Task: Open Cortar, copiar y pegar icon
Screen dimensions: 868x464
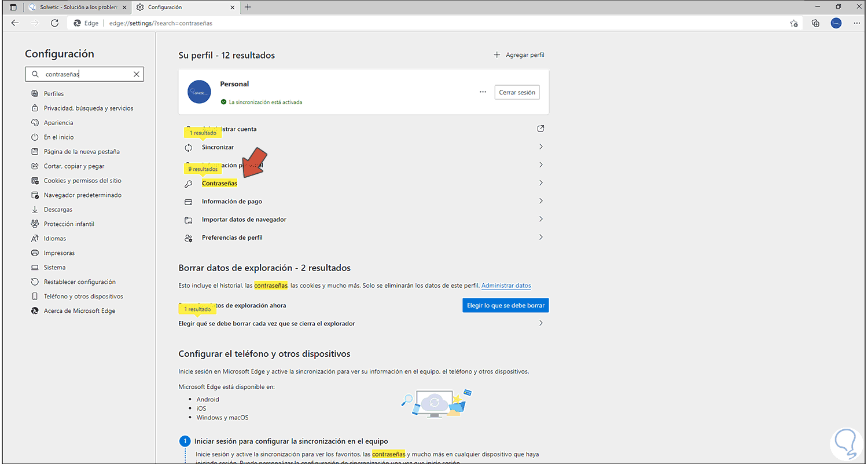Action: coord(34,166)
